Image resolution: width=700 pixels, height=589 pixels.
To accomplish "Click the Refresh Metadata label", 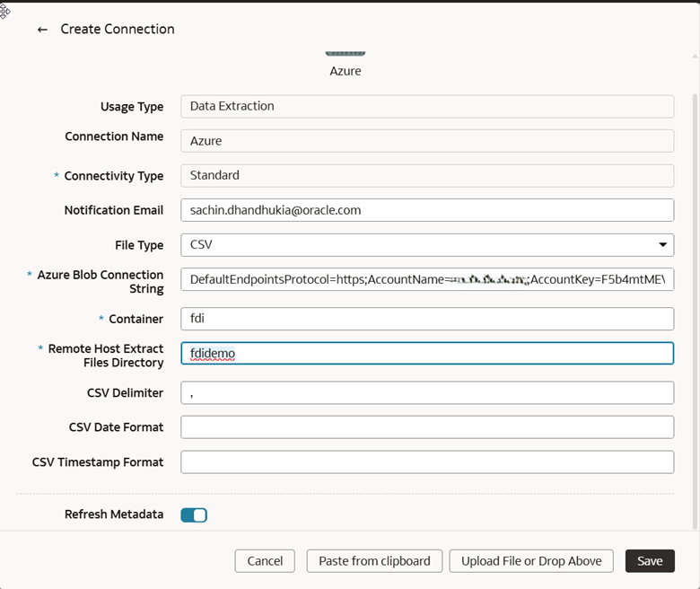I will coord(114,514).
